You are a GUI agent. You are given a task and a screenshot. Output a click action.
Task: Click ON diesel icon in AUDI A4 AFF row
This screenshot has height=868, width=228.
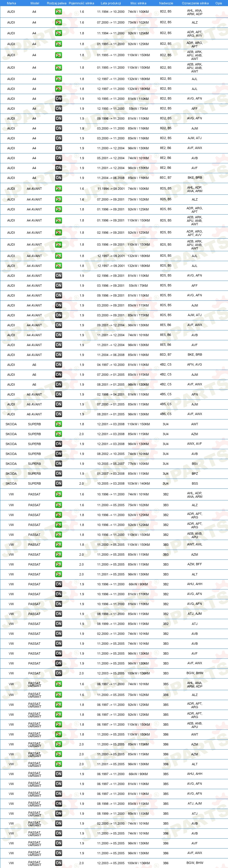click(58, 109)
